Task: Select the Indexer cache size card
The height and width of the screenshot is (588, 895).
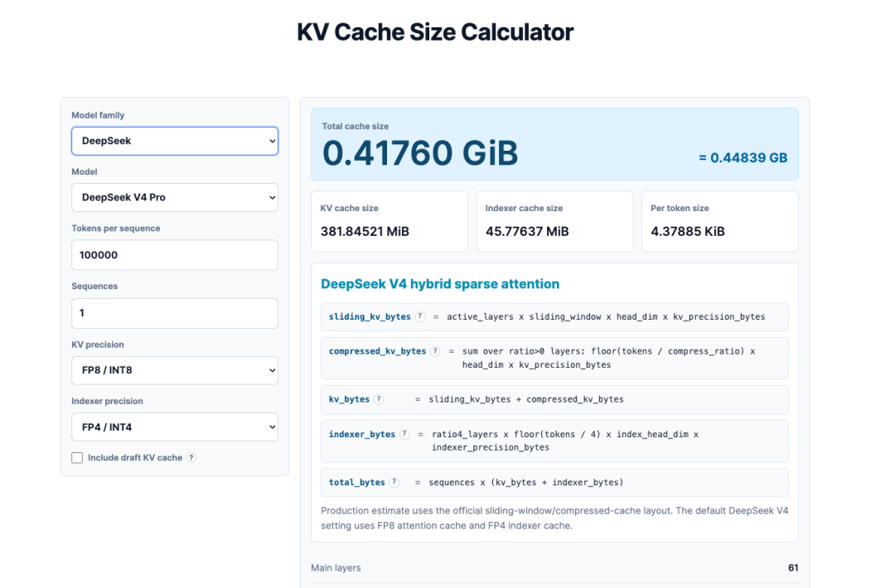Action: tap(554, 221)
